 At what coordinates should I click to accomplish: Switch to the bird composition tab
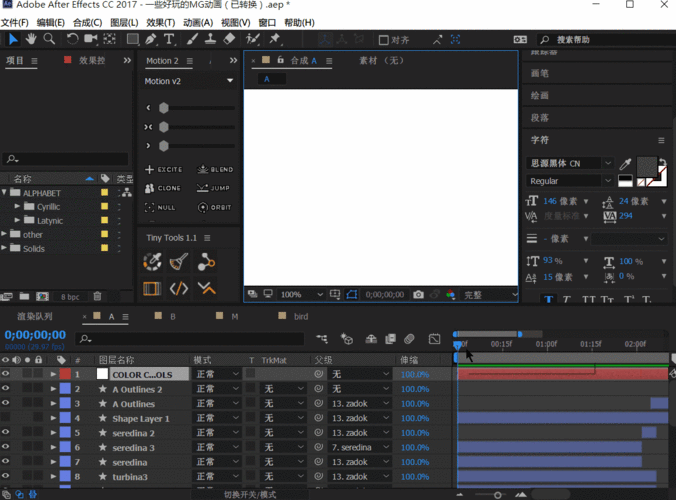click(301, 316)
